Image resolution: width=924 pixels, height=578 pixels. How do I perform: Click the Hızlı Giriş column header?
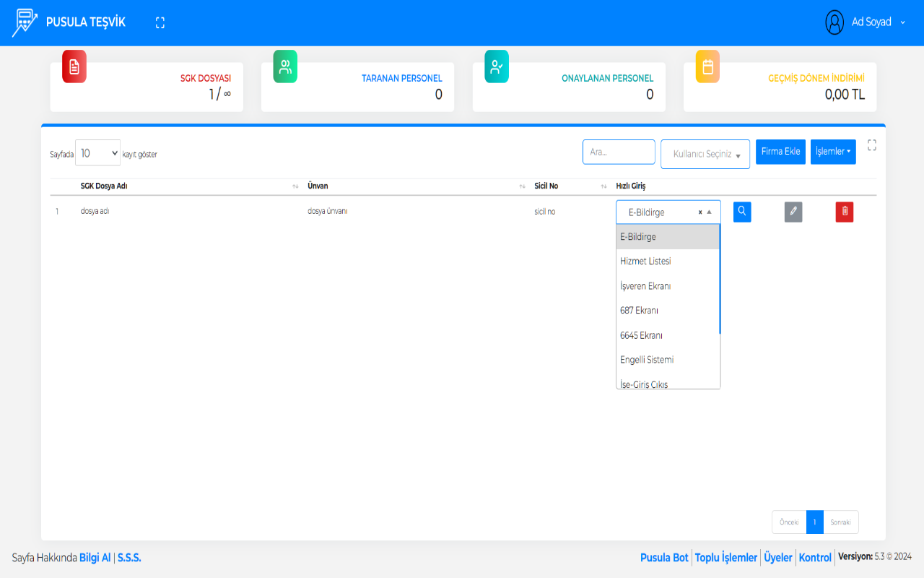click(630, 186)
